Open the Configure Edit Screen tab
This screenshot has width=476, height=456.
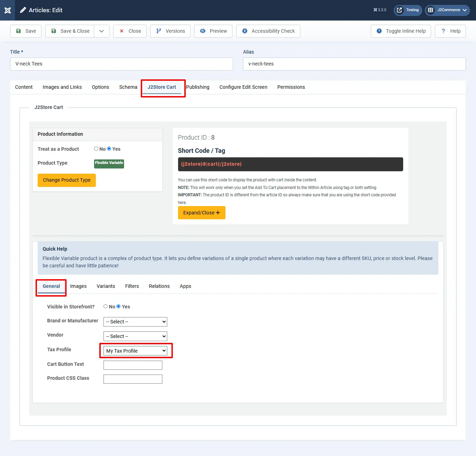[x=243, y=87]
